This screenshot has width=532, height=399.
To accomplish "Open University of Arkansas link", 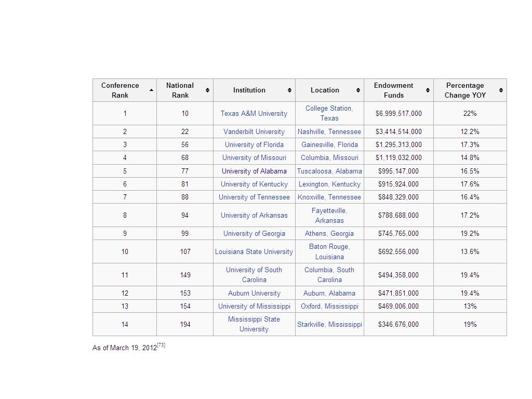I will click(254, 216).
